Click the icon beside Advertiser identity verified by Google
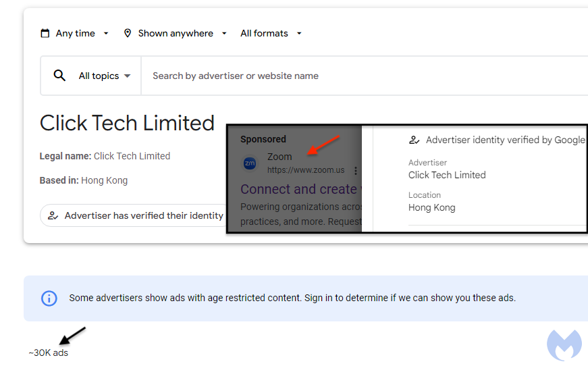The height and width of the screenshot is (368, 588). click(415, 140)
